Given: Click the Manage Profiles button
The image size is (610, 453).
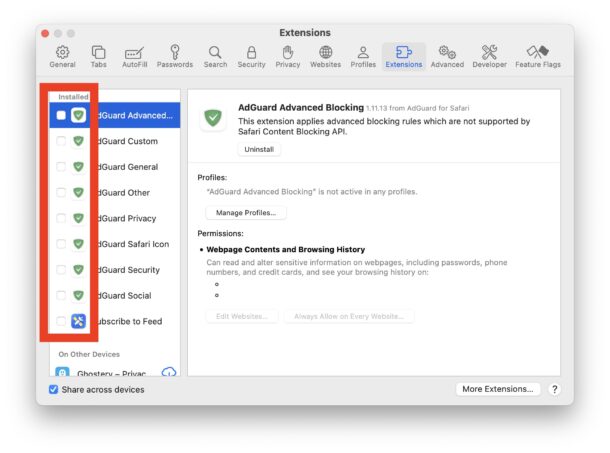Looking at the screenshot, I should (246, 213).
